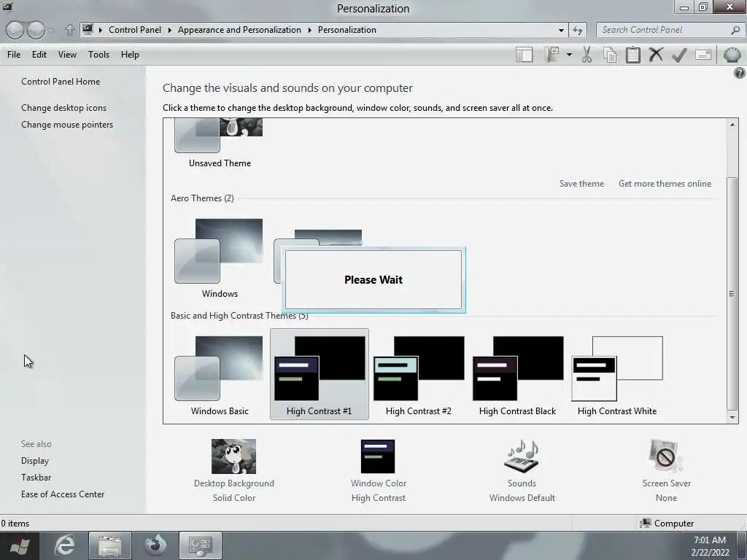This screenshot has height=560, width=747.
Task: Open Window Color settings icon
Action: click(378, 456)
